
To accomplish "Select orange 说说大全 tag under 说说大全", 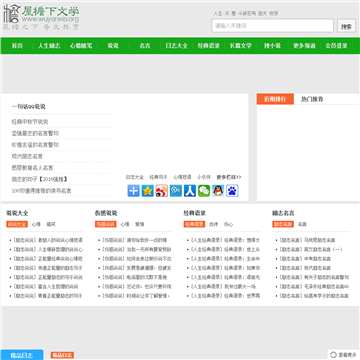I will 17,224.
